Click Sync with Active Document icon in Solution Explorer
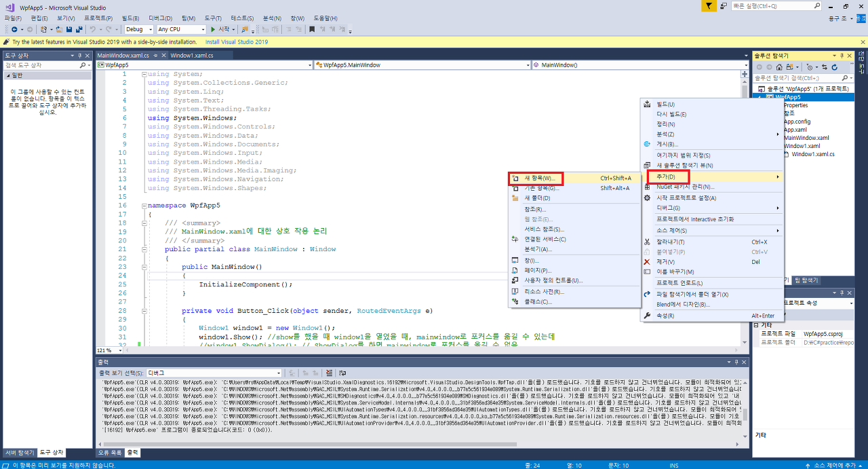 pyautogui.click(x=824, y=67)
